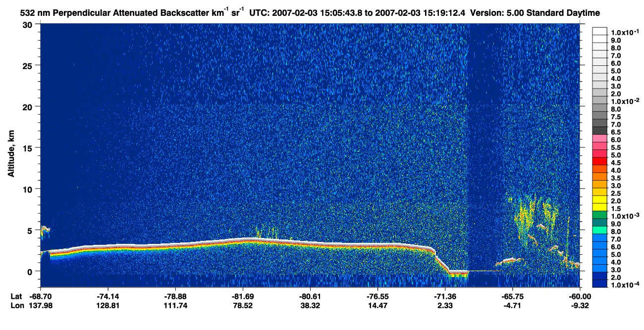Click the green 1.0x10-3 colorbar swatch
644x330 pixels.
pos(599,216)
